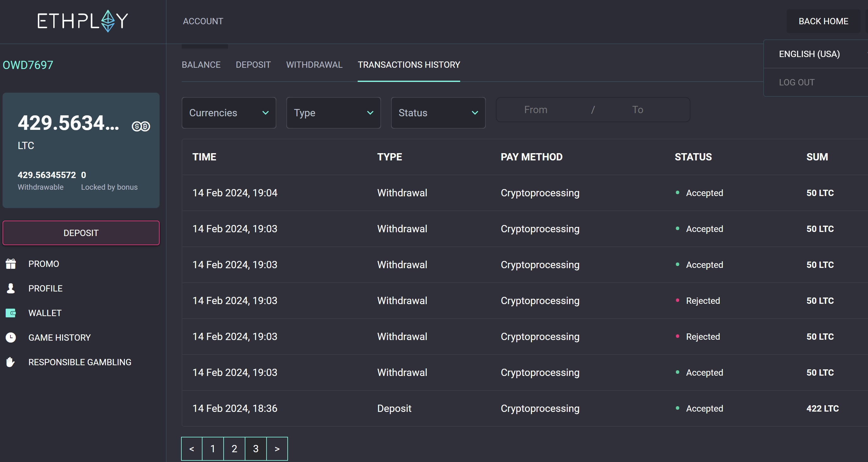Screen dimensions: 868x462
Task: Go to next page arrow
Action: click(277, 448)
